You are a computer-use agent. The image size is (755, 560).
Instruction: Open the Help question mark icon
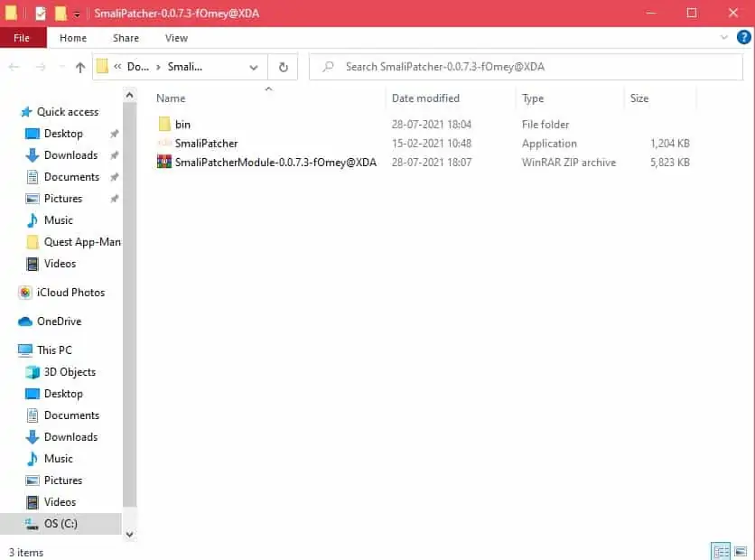click(x=744, y=38)
